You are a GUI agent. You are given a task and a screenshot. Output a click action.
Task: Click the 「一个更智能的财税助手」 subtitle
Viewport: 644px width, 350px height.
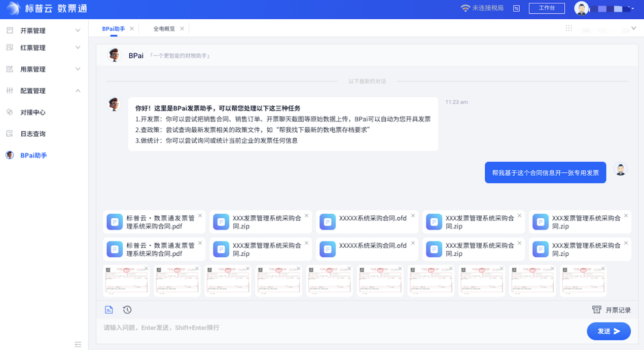(180, 56)
